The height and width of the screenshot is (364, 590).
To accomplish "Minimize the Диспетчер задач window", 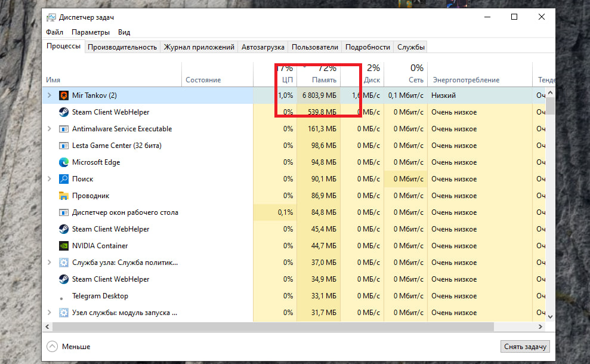I will (x=487, y=17).
